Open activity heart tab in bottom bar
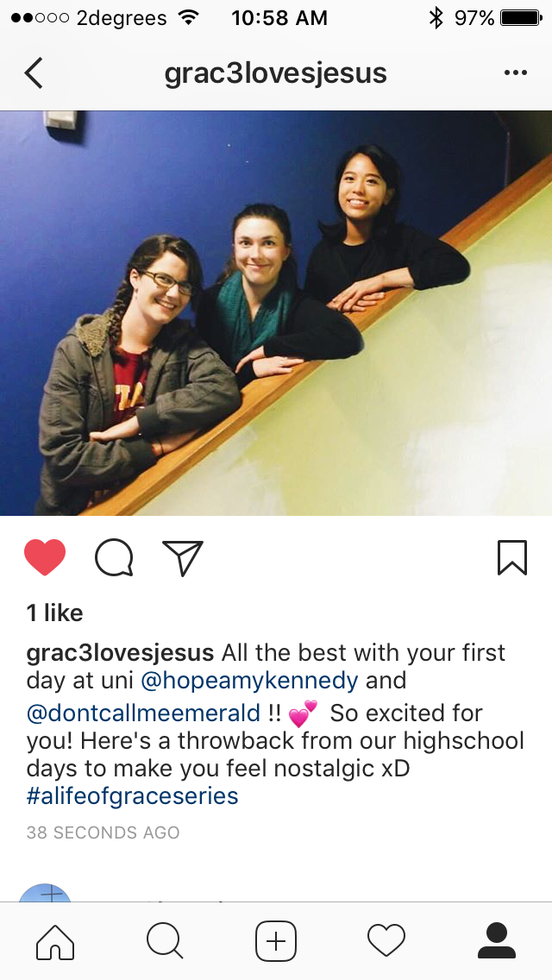This screenshot has height=980, width=552. coord(386,941)
